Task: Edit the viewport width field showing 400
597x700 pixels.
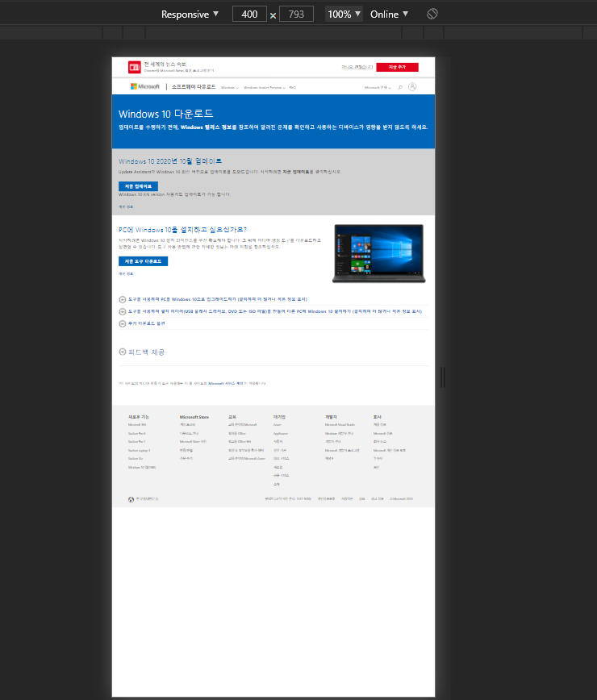Action: [249, 15]
